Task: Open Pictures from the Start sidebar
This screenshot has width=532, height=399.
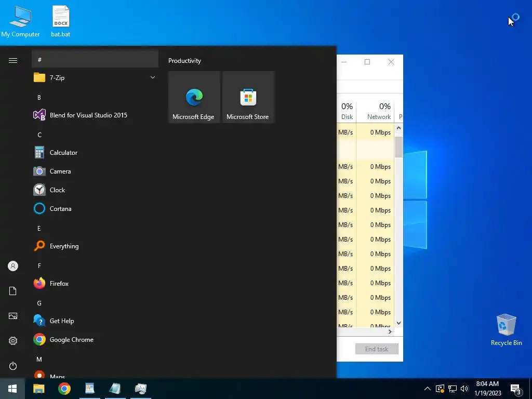Action: coord(13,316)
